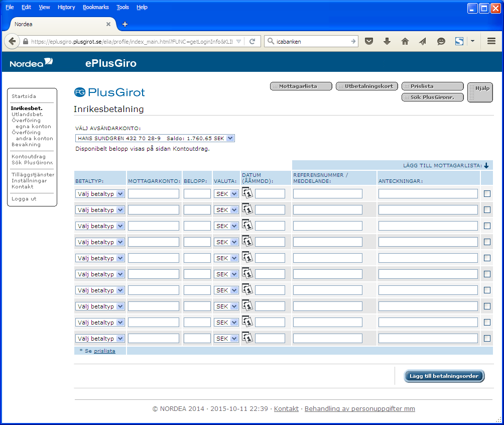Viewport: 504px width, 425px height.
Task: Open browser downloads arrow icon
Action: [x=387, y=41]
